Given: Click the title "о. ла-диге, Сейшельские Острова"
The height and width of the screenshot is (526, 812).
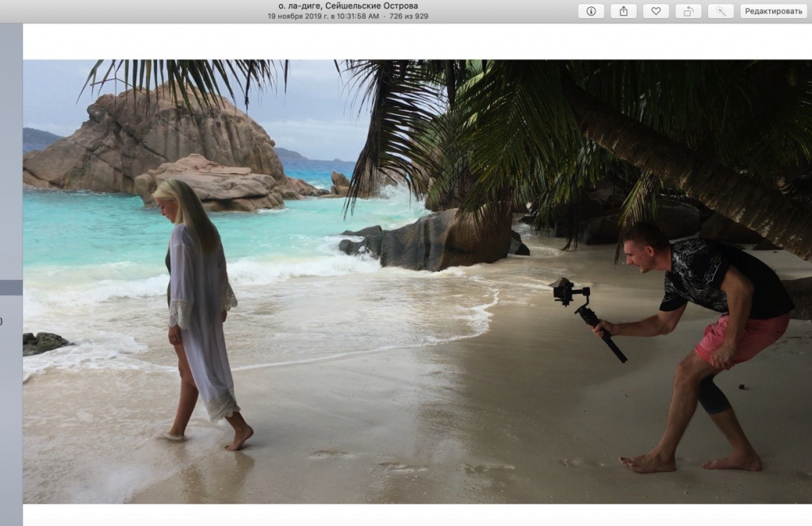Looking at the screenshot, I should point(347,6).
